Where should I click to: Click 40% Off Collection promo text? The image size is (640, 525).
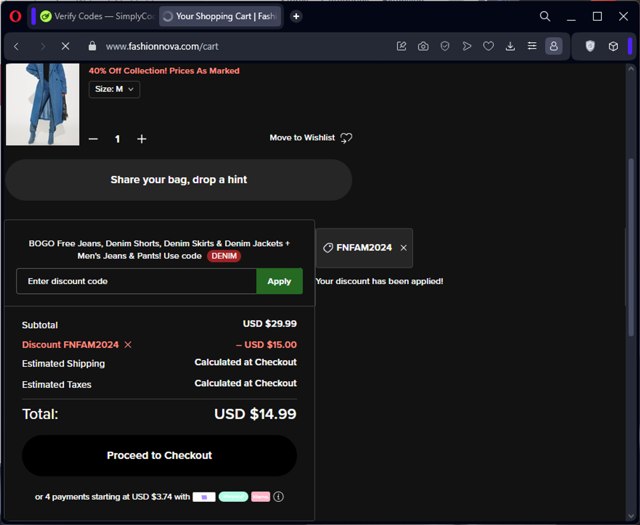click(164, 71)
